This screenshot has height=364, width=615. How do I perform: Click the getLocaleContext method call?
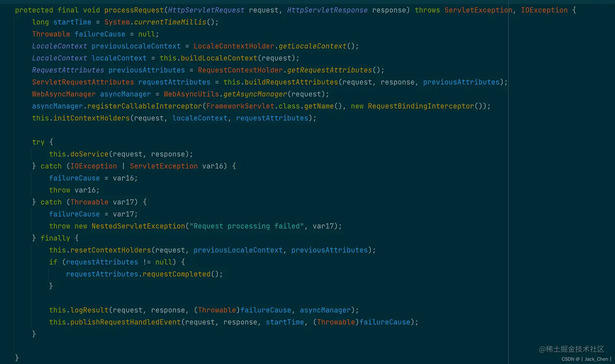pos(312,46)
